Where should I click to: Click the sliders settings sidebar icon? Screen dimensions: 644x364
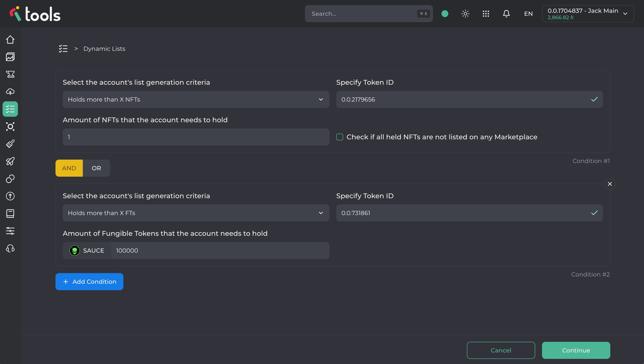click(10, 231)
